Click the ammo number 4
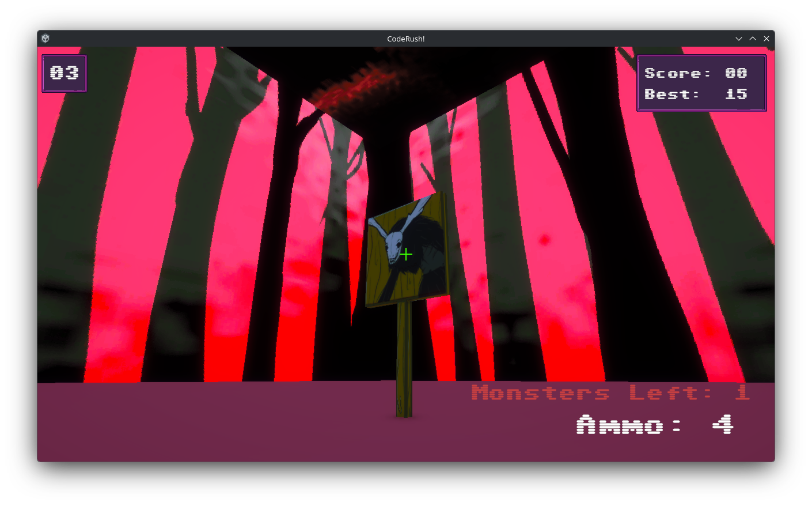 tap(723, 425)
